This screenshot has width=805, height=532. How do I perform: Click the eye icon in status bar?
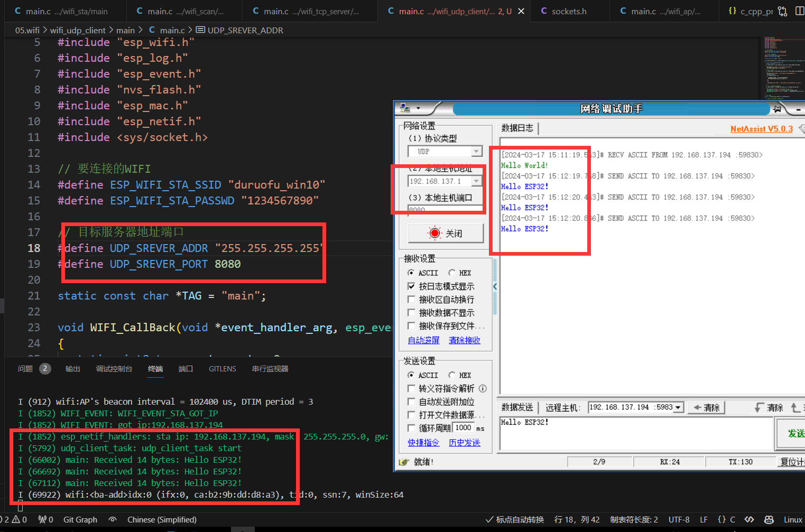[113, 520]
